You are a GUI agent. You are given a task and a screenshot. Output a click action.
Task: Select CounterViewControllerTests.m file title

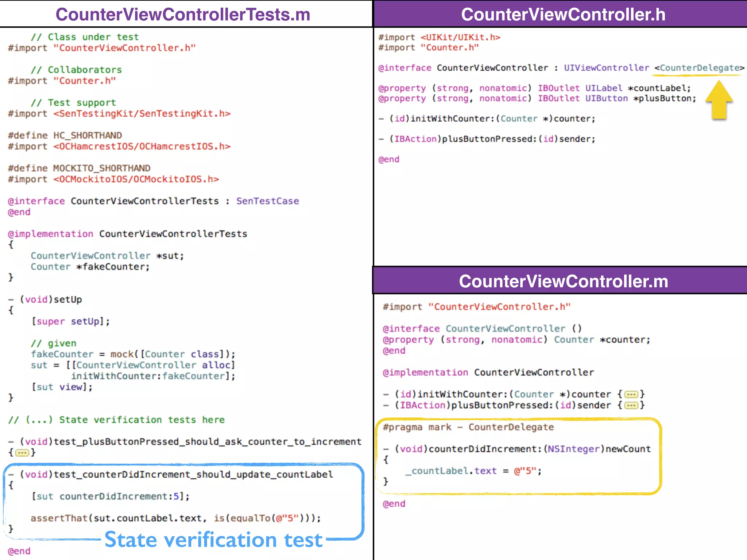pyautogui.click(x=183, y=15)
